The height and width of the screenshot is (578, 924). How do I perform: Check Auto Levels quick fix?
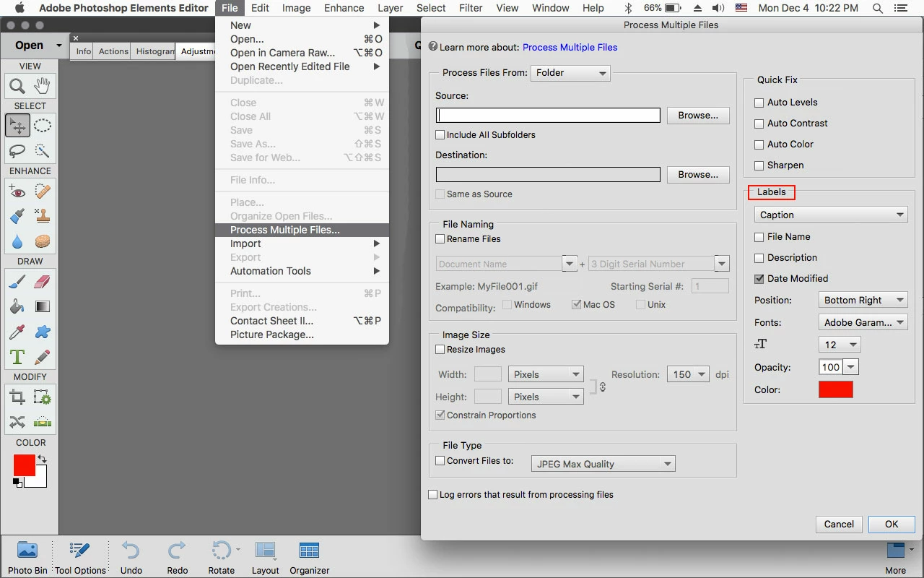(x=759, y=103)
